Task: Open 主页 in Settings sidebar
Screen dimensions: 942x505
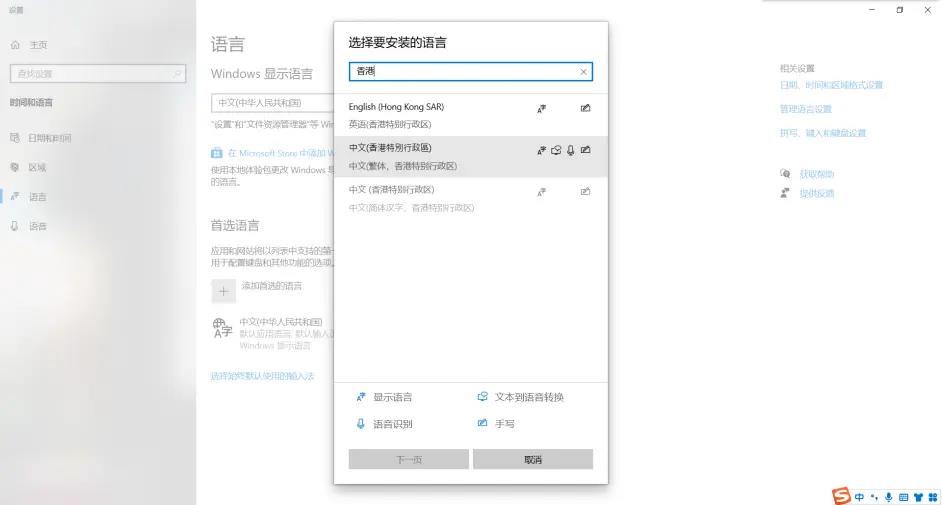Action: point(37,45)
